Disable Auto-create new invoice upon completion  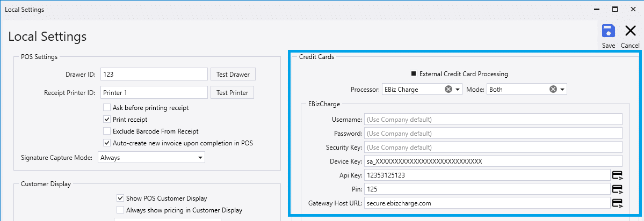click(107, 143)
